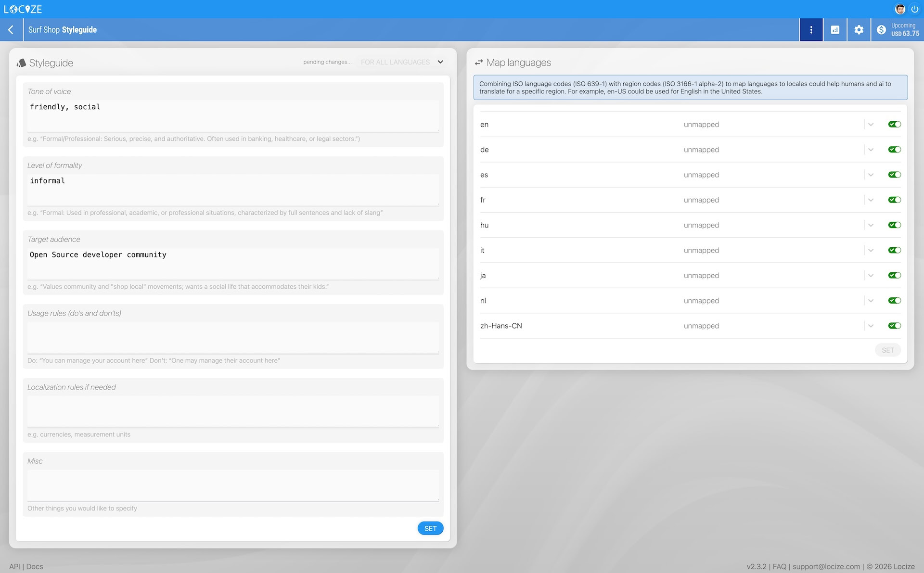Screen dimensions: 924x573
Task: Click the blue SET styleguide button
Action: (430, 528)
